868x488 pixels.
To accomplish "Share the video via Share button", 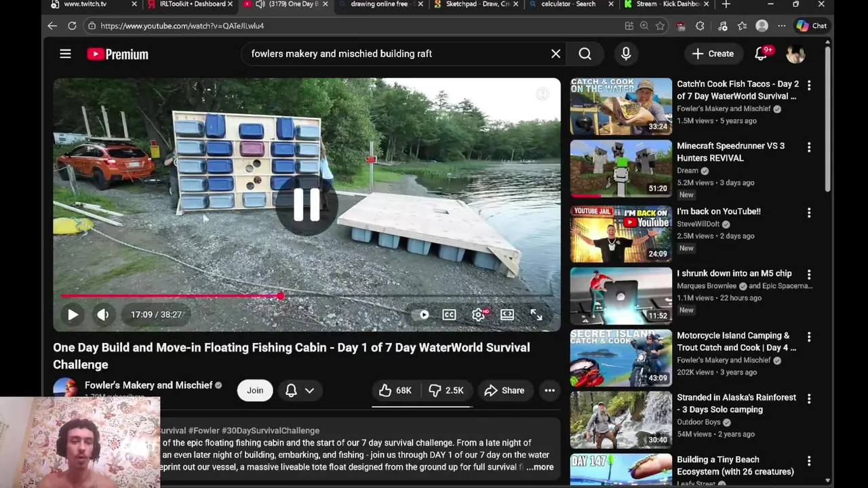I will [x=505, y=390].
